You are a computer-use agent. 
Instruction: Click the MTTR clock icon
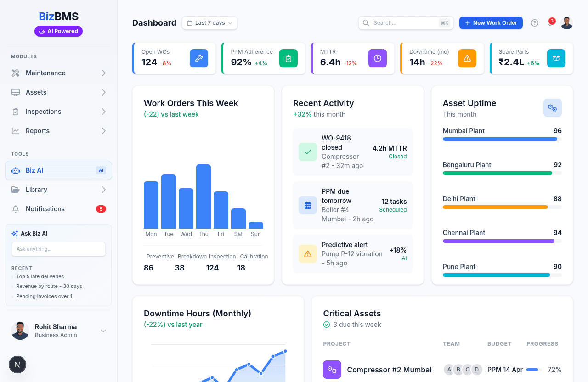[x=377, y=58]
